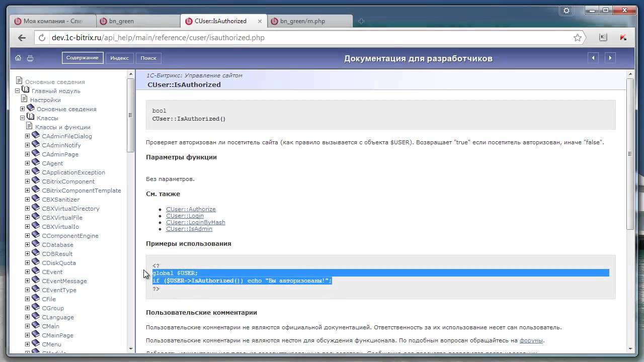Image resolution: width=644 pixels, height=362 pixels.
Task: Open the Поиск search view
Action: click(x=148, y=58)
